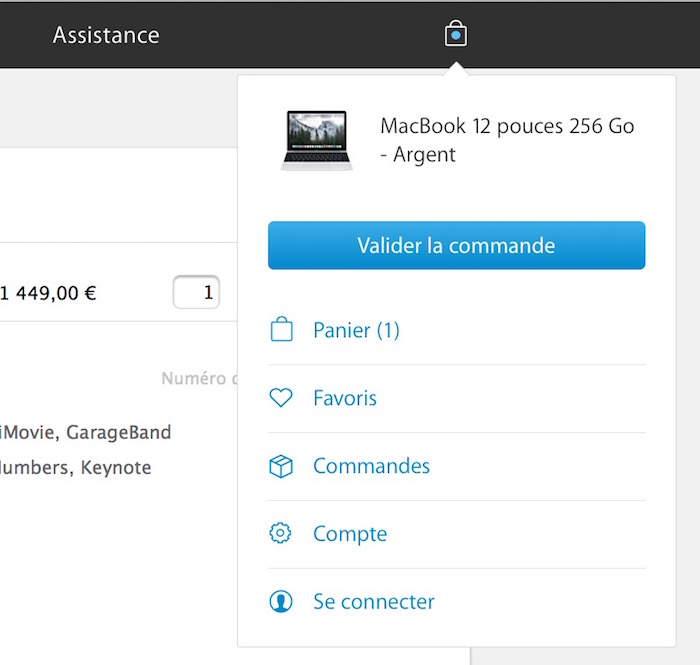This screenshot has width=700, height=665.
Task: Click the MacBook product thumbnail
Action: click(x=317, y=141)
